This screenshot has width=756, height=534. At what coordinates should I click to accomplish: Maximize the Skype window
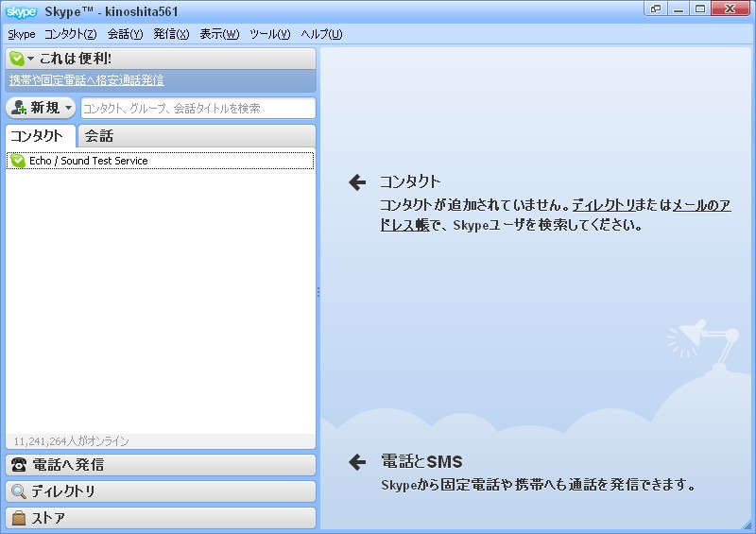[700, 9]
